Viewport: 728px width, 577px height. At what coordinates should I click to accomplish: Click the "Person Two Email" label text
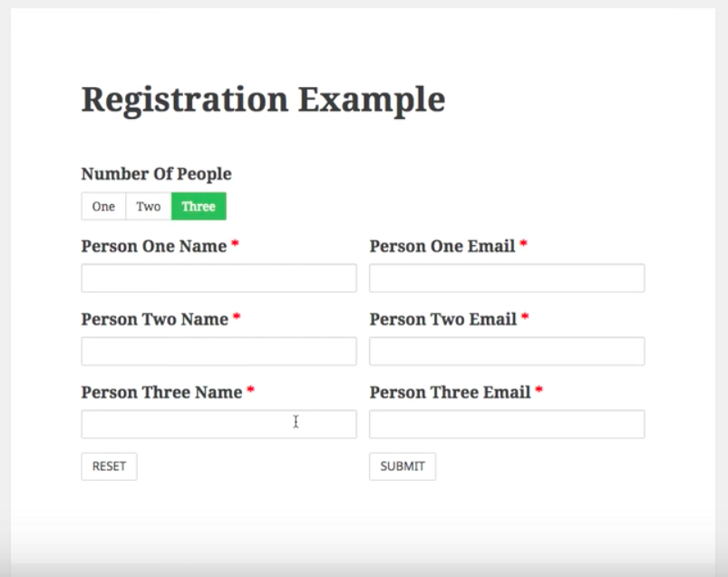pyautogui.click(x=443, y=319)
